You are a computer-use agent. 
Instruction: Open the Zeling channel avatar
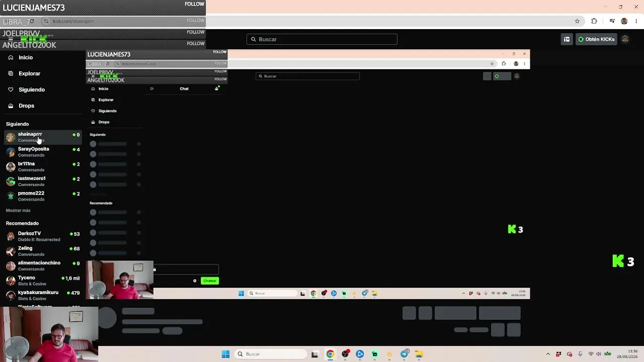tap(11, 251)
